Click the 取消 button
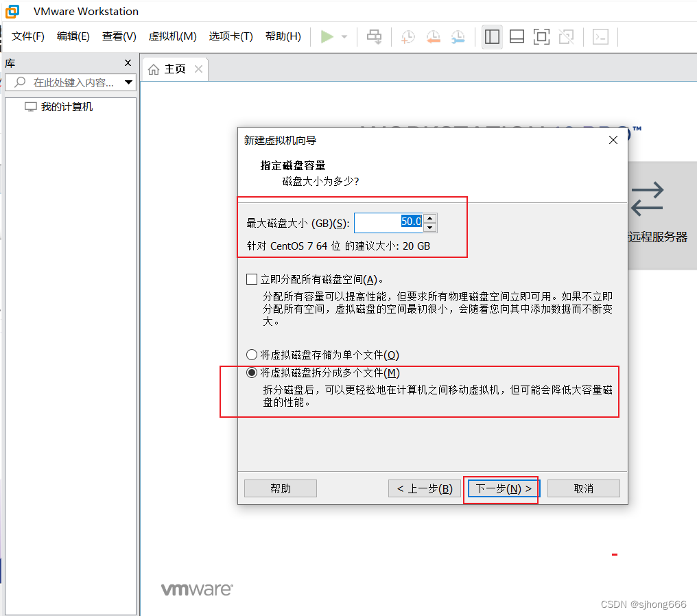Image resolution: width=697 pixels, height=616 pixels. 584,488
